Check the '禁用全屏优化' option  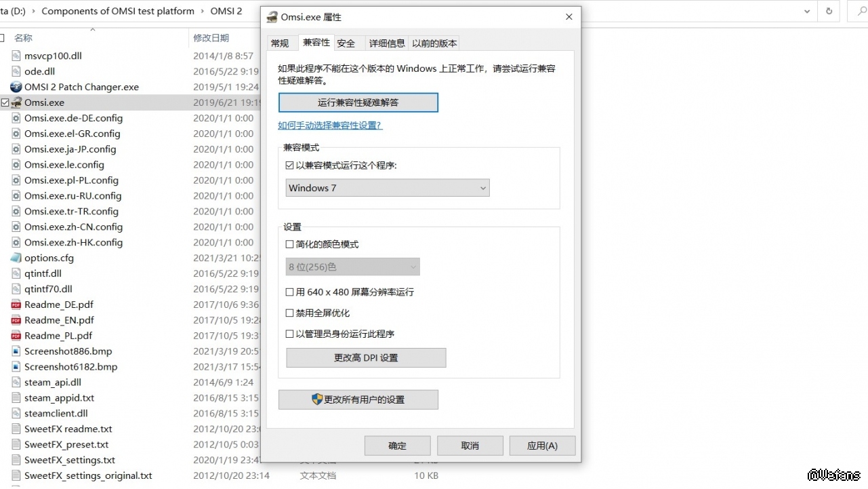[x=290, y=313]
